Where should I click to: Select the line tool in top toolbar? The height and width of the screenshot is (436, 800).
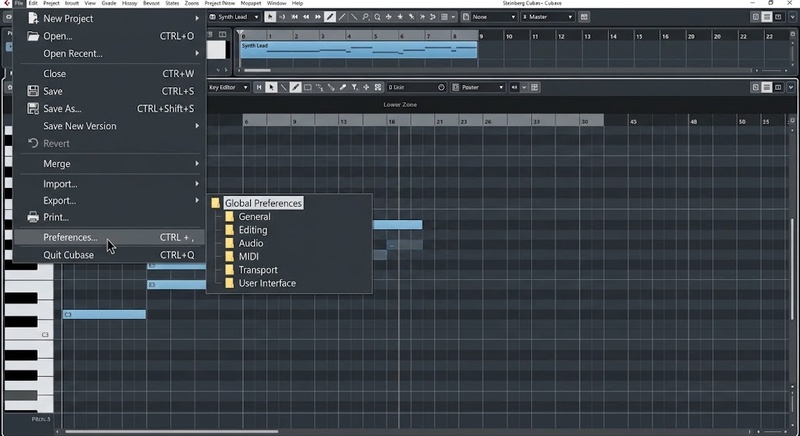coord(342,17)
